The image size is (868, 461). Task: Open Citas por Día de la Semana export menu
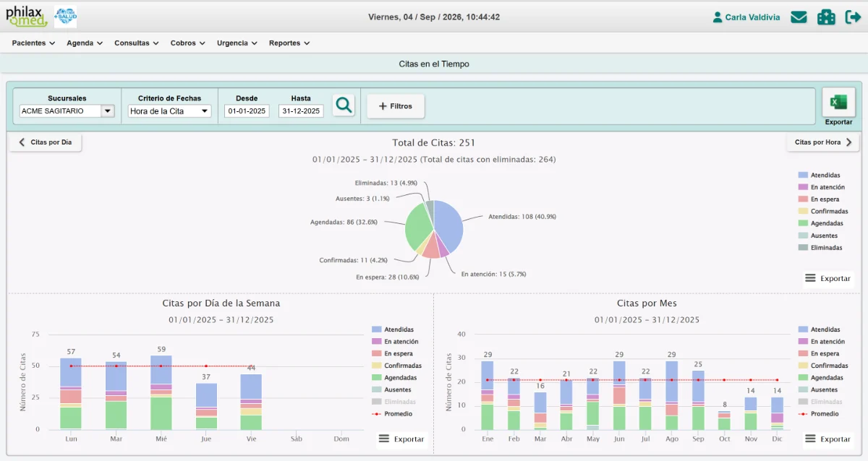401,439
